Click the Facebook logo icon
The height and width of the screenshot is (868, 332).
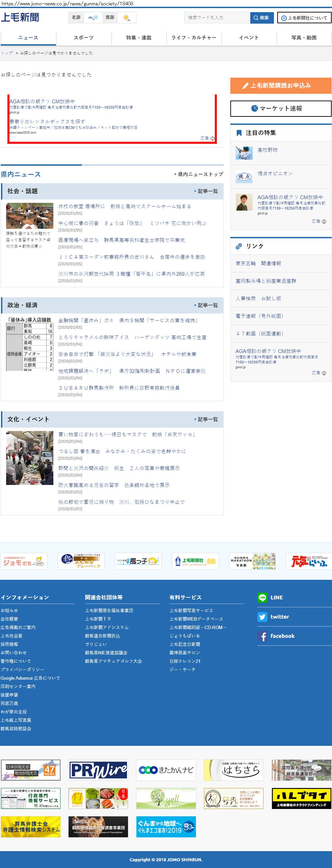click(262, 636)
